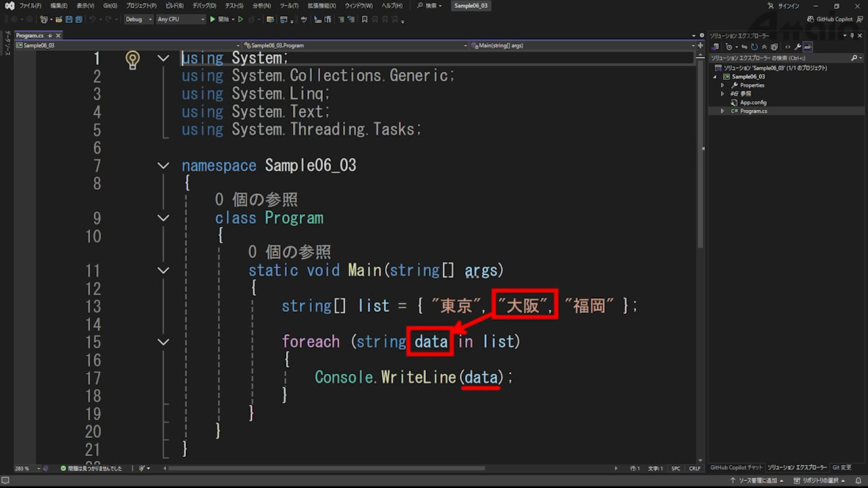The height and width of the screenshot is (488, 868).
Task: Click ソース管理に追加 in the status bar
Action: 757,481
